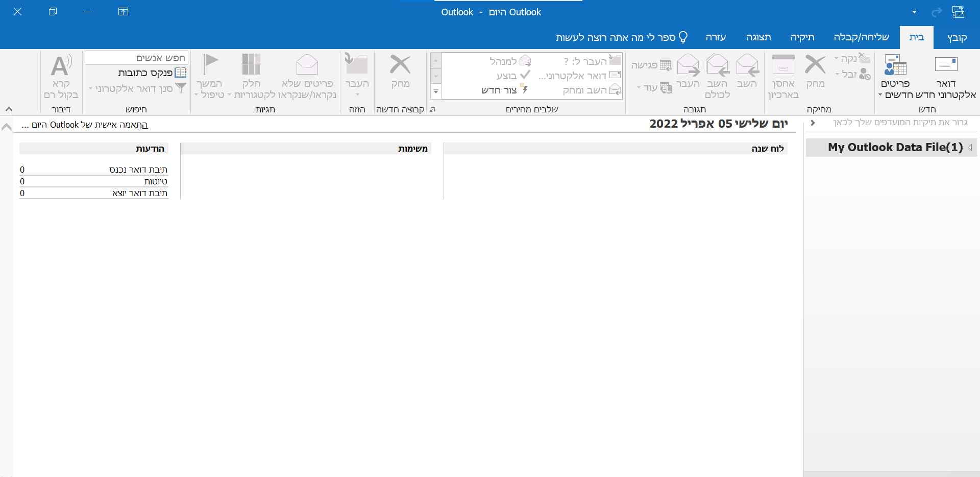Screen dimensions: 980x477
Task: Open תיבת דואר יוצא outbox link
Action: click(x=139, y=193)
